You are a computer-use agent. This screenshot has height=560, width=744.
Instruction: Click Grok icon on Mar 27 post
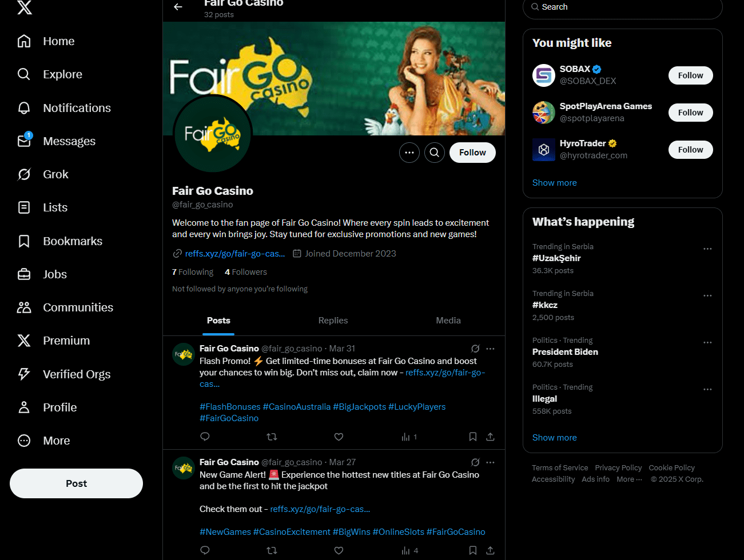click(x=475, y=462)
